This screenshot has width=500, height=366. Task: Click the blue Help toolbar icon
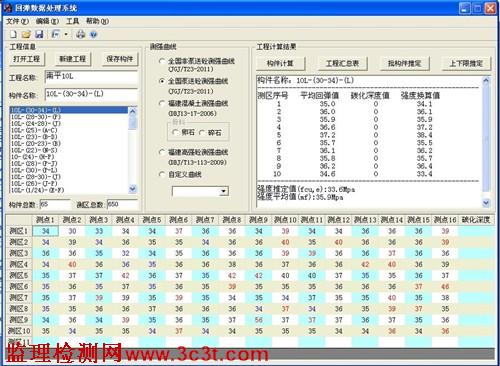pos(93,34)
